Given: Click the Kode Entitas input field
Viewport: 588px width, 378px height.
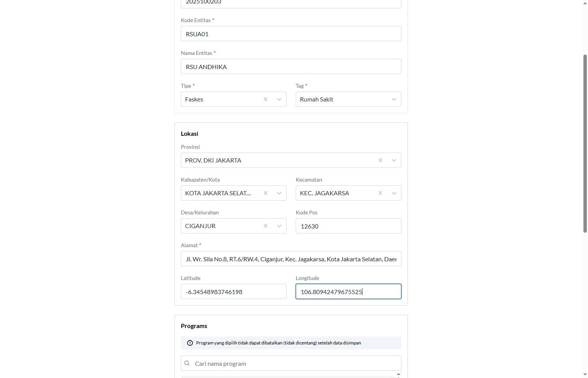Looking at the screenshot, I should coord(291,34).
